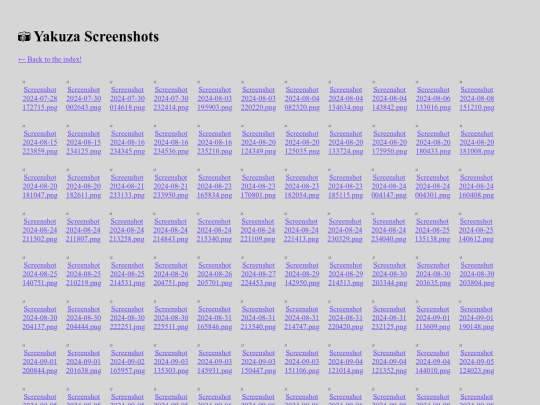The height and width of the screenshot is (405, 540).
Task: Open Screenshot 2024-08-24 213258.png
Action: click(x=127, y=230)
